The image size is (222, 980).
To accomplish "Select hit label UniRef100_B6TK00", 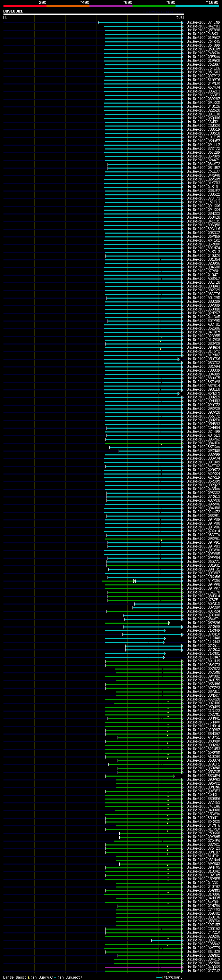I will coord(203,447).
